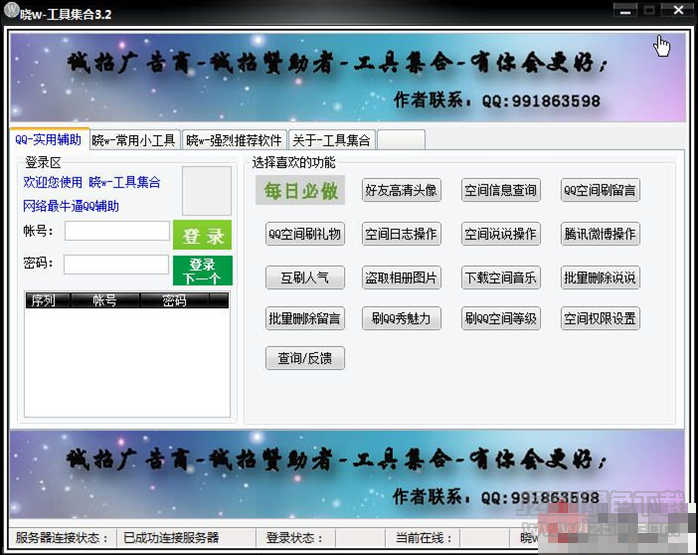Screen dimensions: 698x555
Task: Click the avatar placeholder box in 登录区
Action: tap(207, 191)
